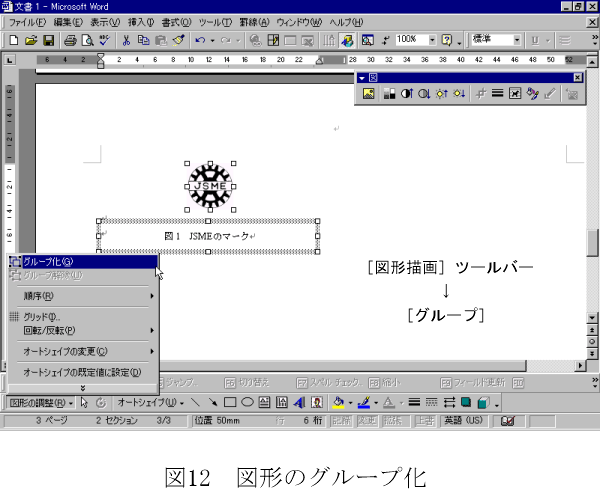Create a new blank document

click(14, 40)
